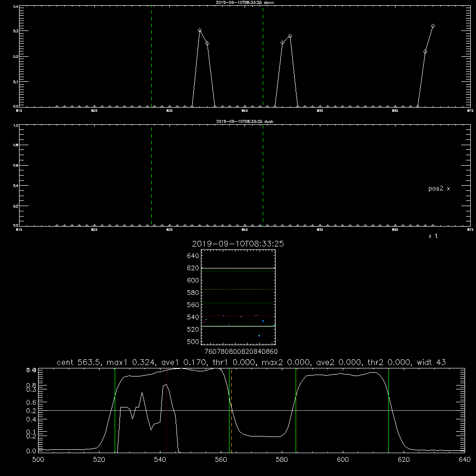Click the "pos2 x" label in the dusk plot

[x=439, y=188]
